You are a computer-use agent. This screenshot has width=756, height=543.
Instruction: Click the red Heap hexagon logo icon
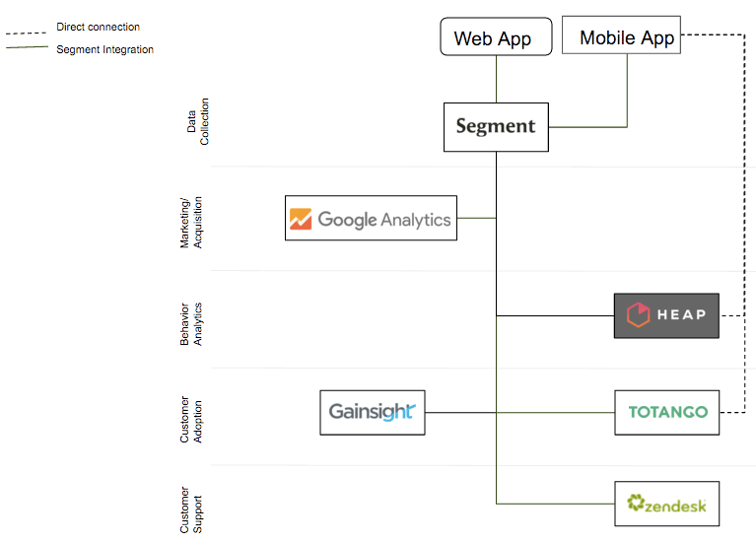pyautogui.click(x=638, y=315)
